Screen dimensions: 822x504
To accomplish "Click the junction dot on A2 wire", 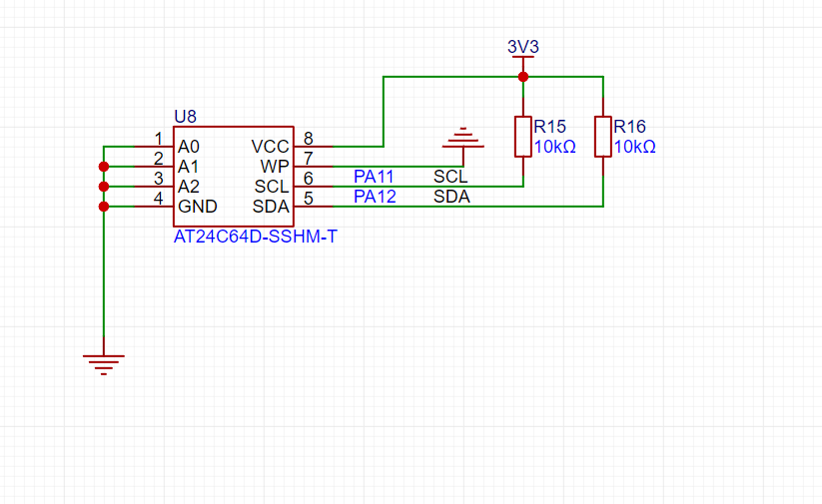I will tap(103, 186).
